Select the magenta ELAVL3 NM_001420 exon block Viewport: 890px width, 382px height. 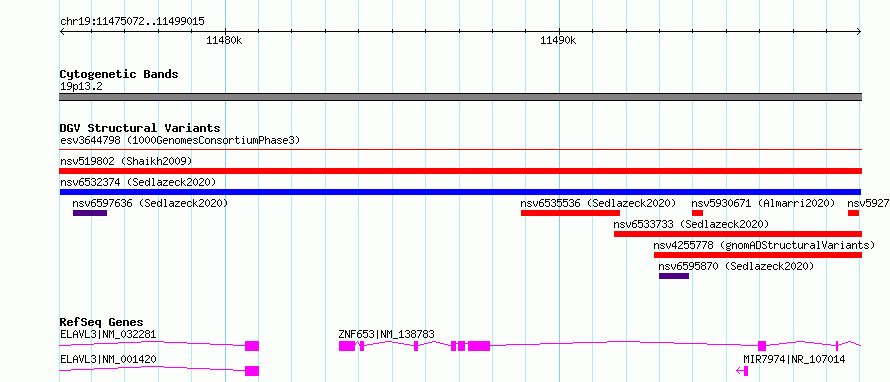pos(252,371)
